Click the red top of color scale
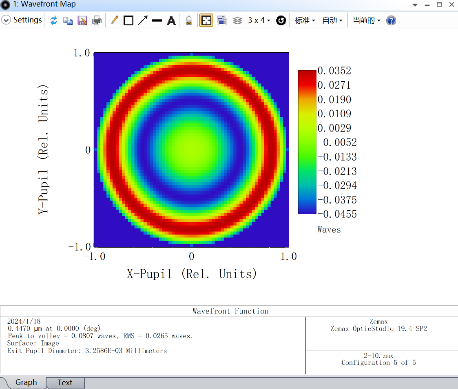Screen dimensions: 458x389 pyautogui.click(x=307, y=75)
